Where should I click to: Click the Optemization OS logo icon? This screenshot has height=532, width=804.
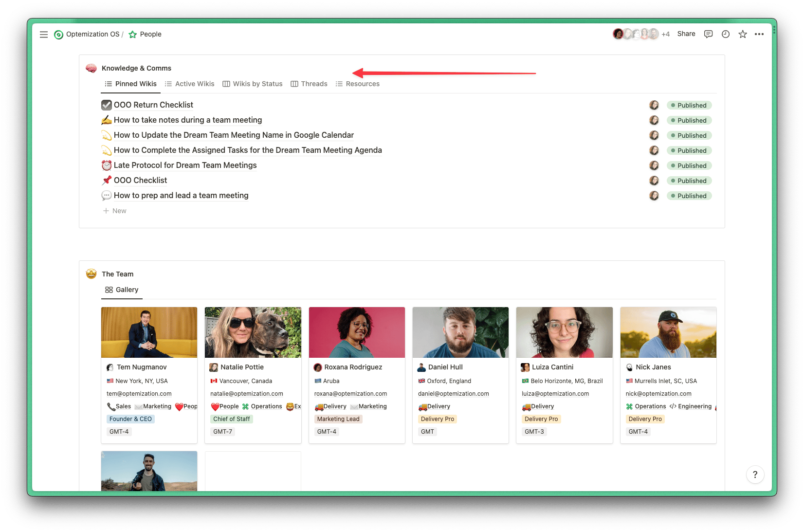pos(59,35)
